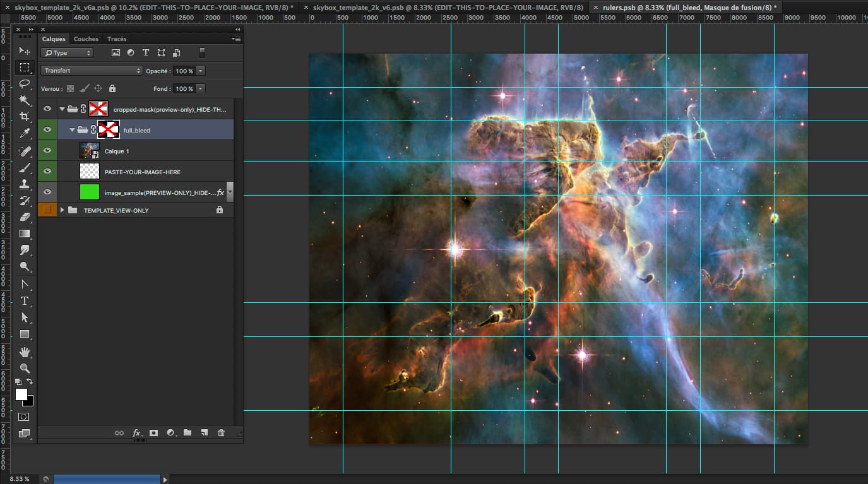868x484 pixels.
Task: Toggle the layer filter switch on/off
Action: coord(202,53)
